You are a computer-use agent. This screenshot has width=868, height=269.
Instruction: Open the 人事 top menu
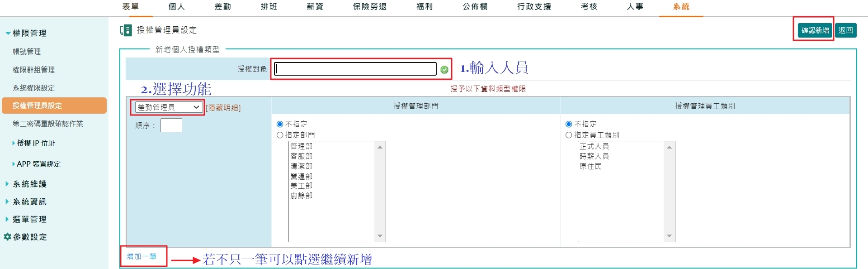click(x=635, y=6)
